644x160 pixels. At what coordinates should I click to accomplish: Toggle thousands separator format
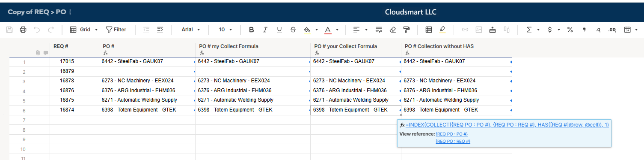point(584,30)
